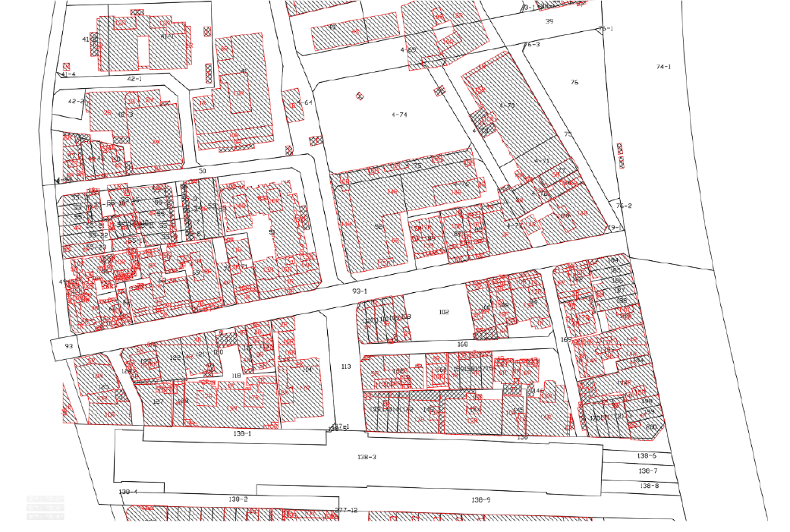
Task: Click parcel label 114
Action: pyautogui.click(x=307, y=370)
